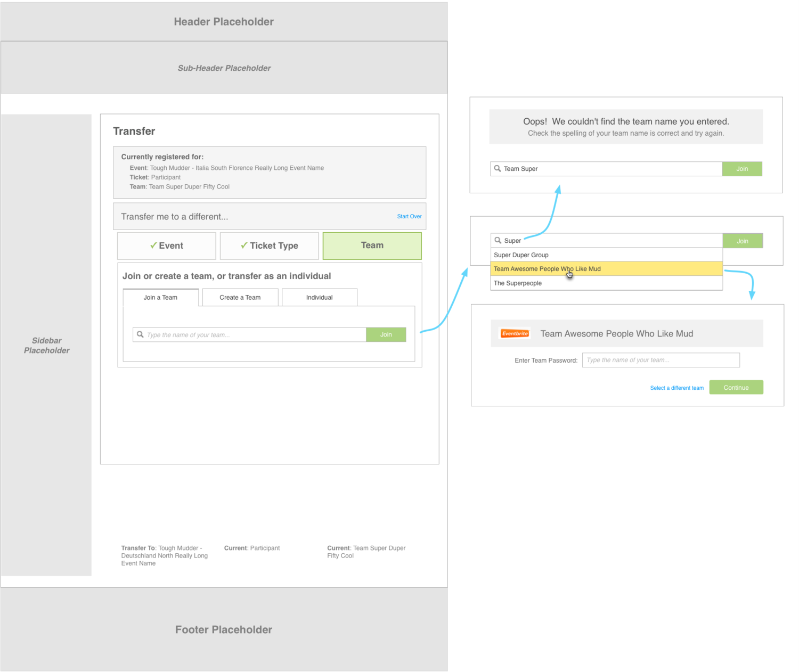Viewport: 799px width, 672px height.
Task: Click the Eventbrite logo on the team panel
Action: 514,333
